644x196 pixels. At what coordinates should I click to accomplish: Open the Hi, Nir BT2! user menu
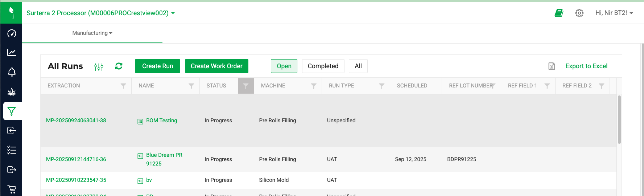pyautogui.click(x=614, y=13)
